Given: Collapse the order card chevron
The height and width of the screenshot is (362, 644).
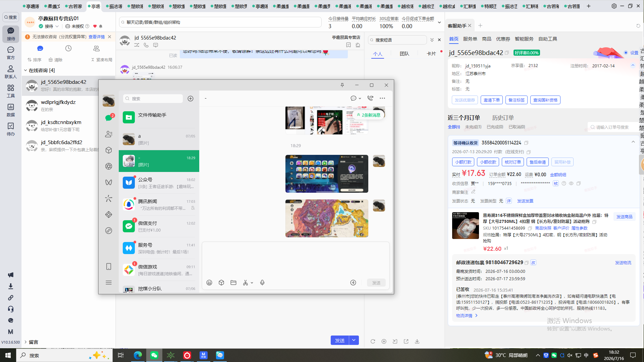Looking at the screenshot, I should coord(633,142).
